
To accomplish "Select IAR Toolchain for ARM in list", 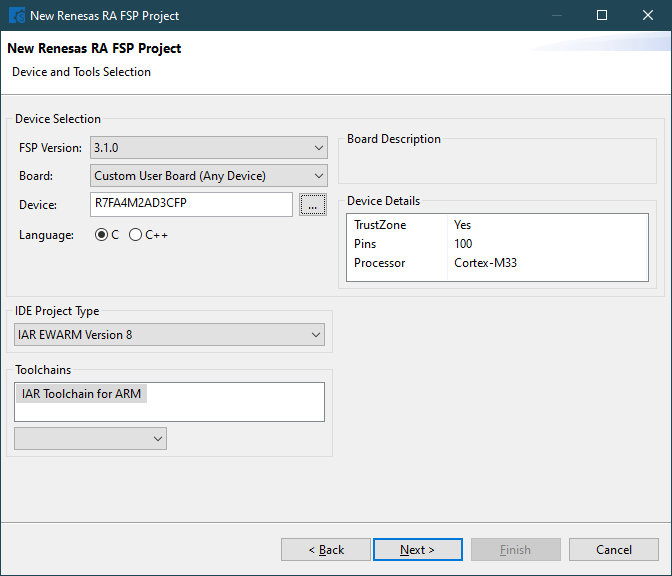I will [81, 394].
